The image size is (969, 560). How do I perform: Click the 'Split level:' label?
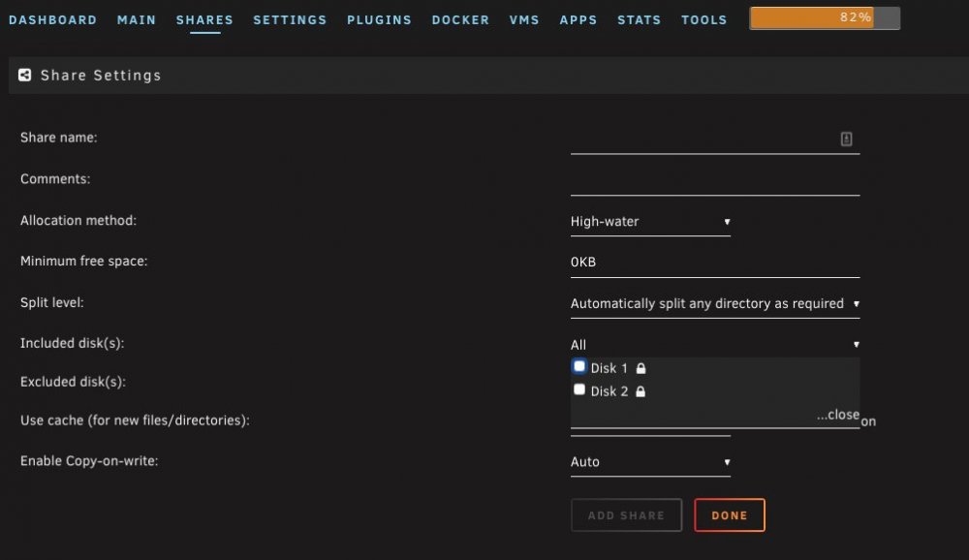52,303
